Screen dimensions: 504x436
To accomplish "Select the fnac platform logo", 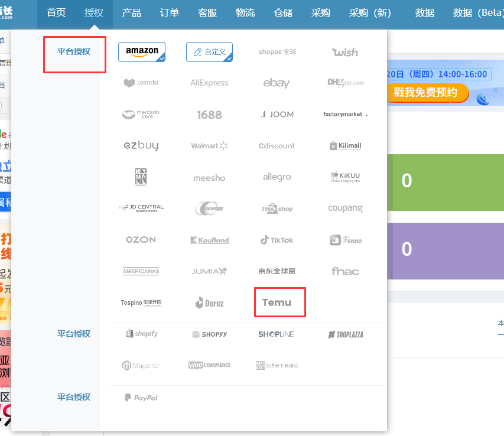I will [345, 272].
